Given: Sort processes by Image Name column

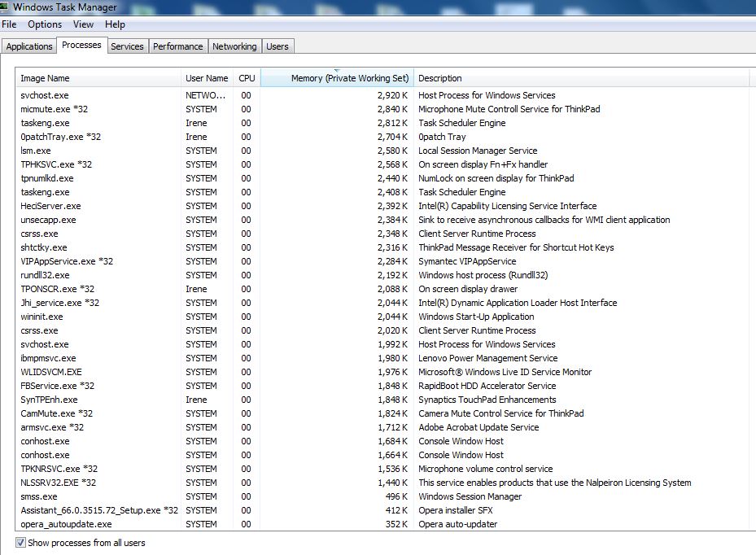Looking at the screenshot, I should [46, 78].
